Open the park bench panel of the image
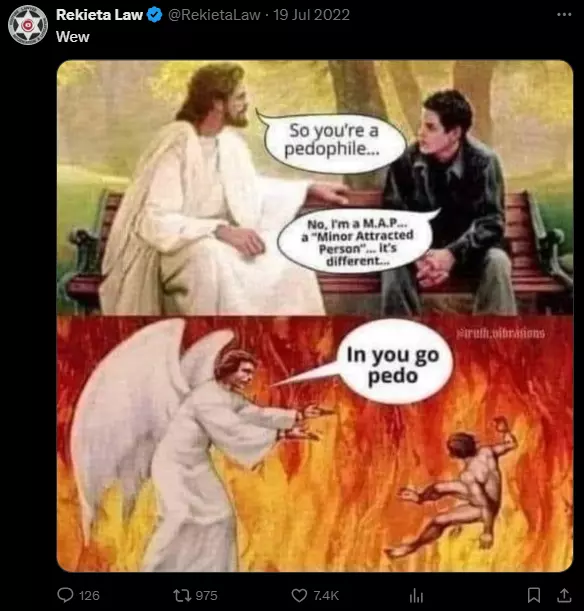The height and width of the screenshot is (611, 584). (315, 188)
